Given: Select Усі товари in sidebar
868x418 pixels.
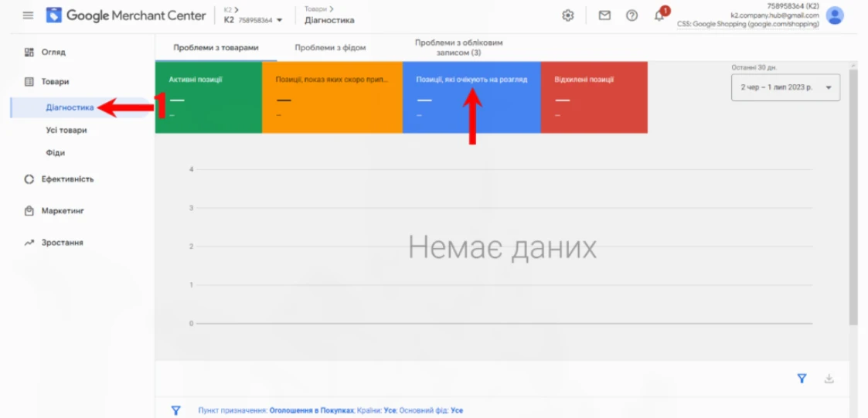Looking at the screenshot, I should click(66, 130).
